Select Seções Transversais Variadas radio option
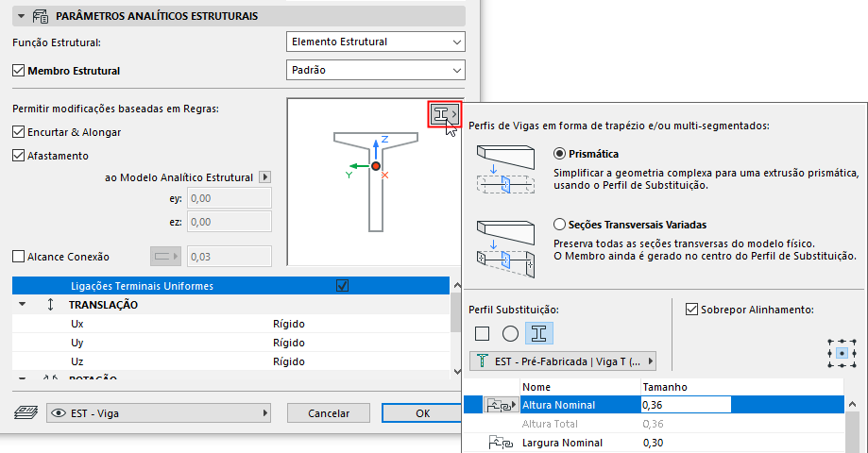The height and width of the screenshot is (453, 868). (x=559, y=224)
